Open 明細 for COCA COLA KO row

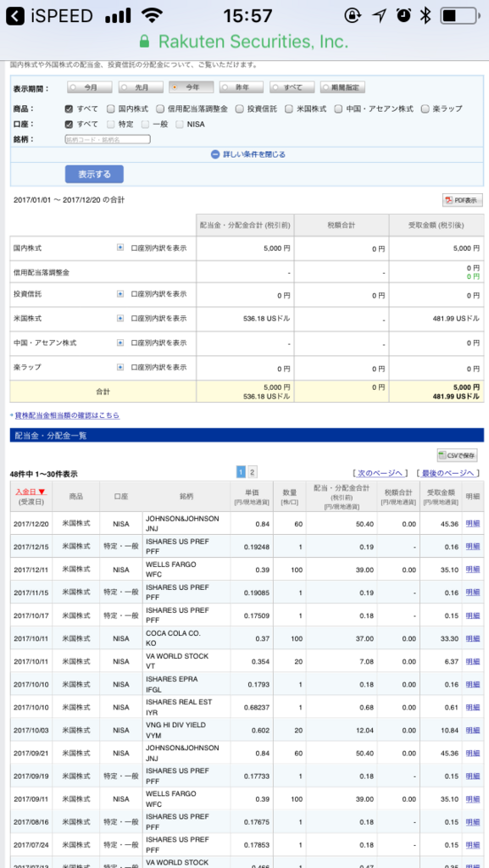(x=473, y=638)
